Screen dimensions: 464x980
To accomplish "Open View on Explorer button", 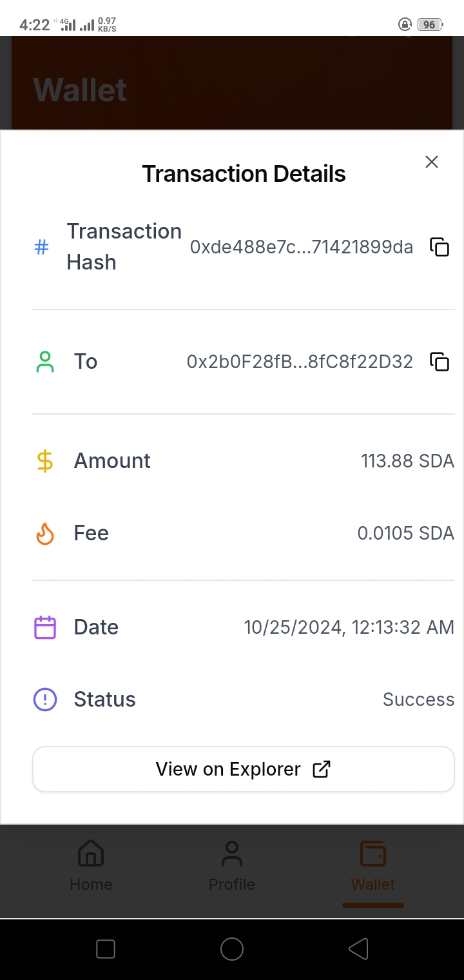I will tap(244, 769).
